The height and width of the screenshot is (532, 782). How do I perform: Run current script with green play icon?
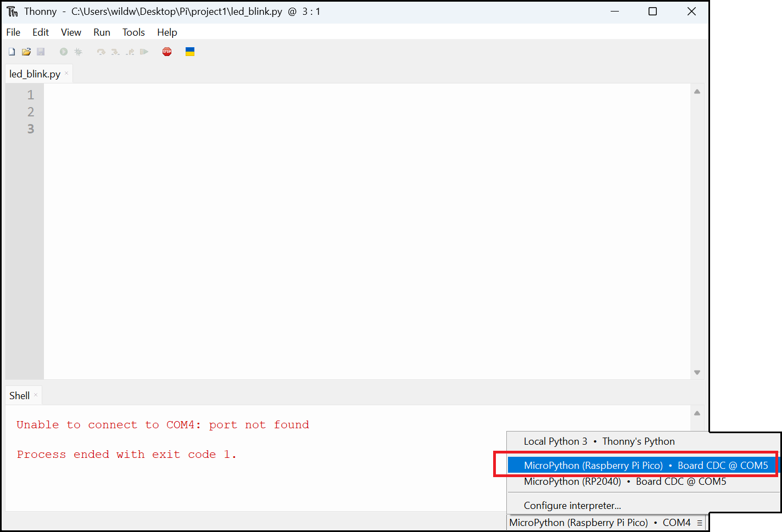[x=64, y=52]
